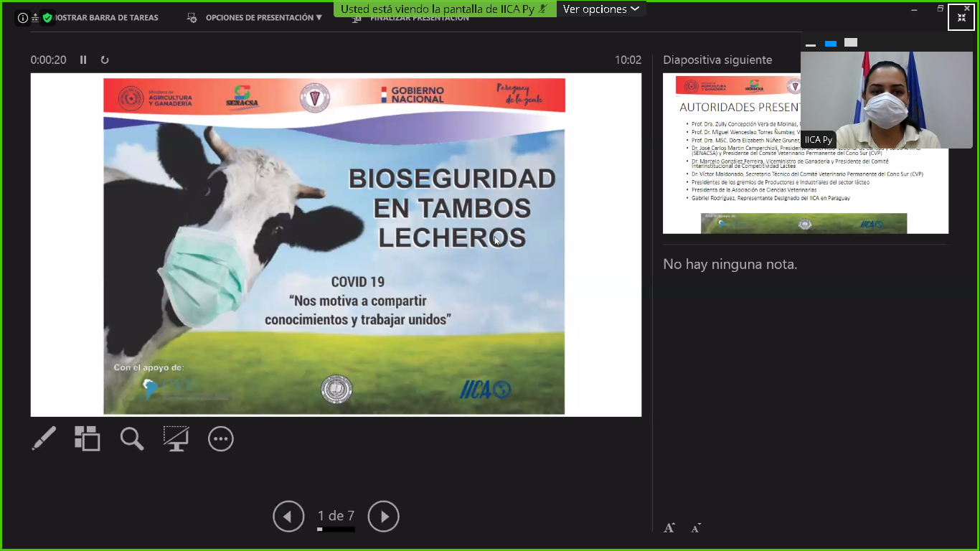Click the clock time 10:02
Viewport: 980px width, 551px height.
click(x=628, y=60)
